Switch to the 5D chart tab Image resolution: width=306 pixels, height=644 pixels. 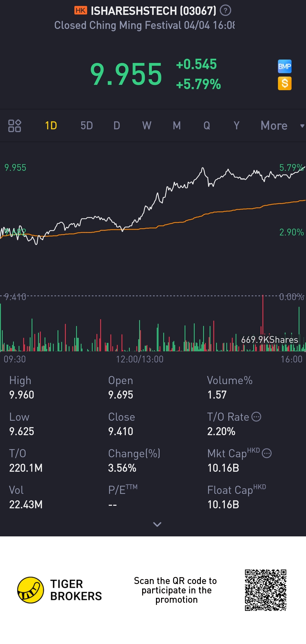87,125
